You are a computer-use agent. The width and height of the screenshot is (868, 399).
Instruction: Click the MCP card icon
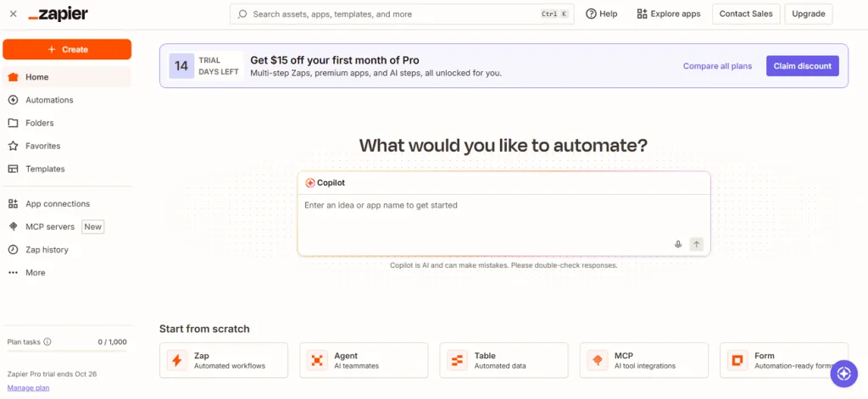598,361
